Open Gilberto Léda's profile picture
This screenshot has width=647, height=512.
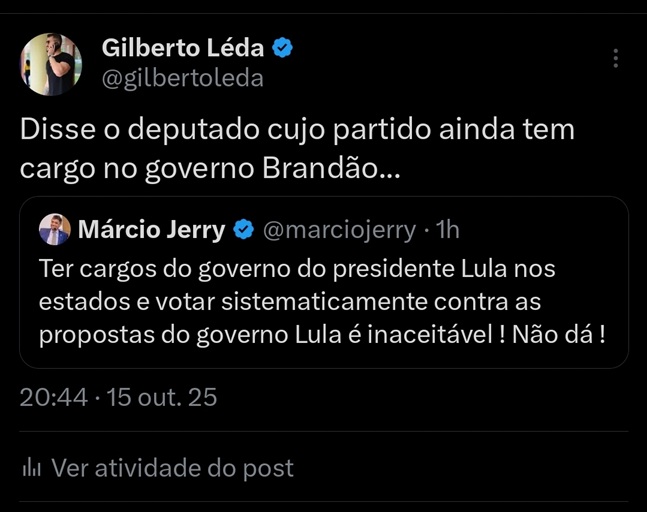(50, 64)
